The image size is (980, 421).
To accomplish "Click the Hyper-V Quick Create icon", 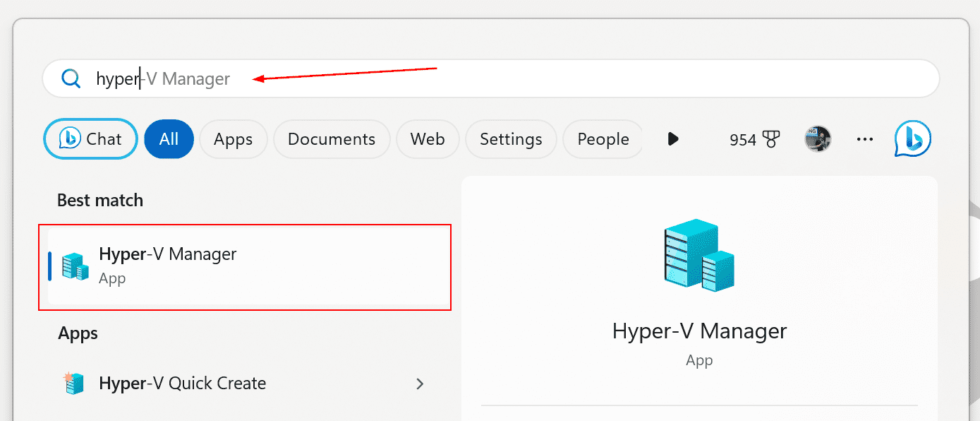I will click(x=74, y=383).
